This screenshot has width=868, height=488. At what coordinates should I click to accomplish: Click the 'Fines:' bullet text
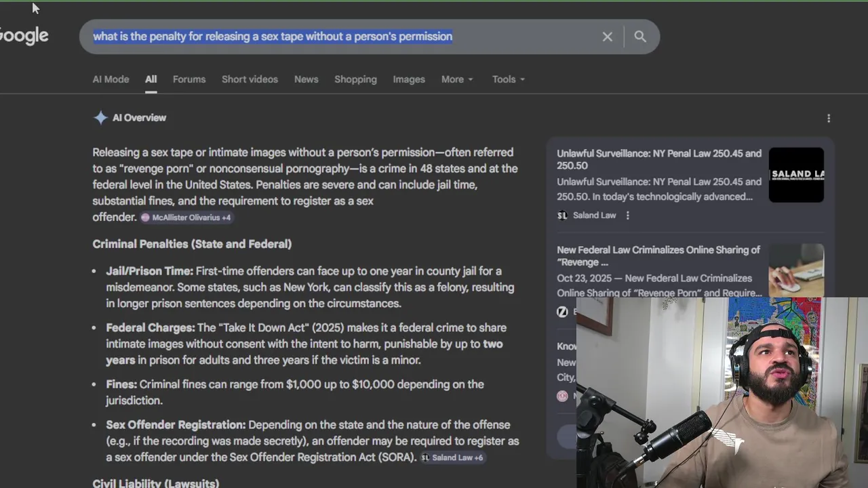(x=121, y=384)
